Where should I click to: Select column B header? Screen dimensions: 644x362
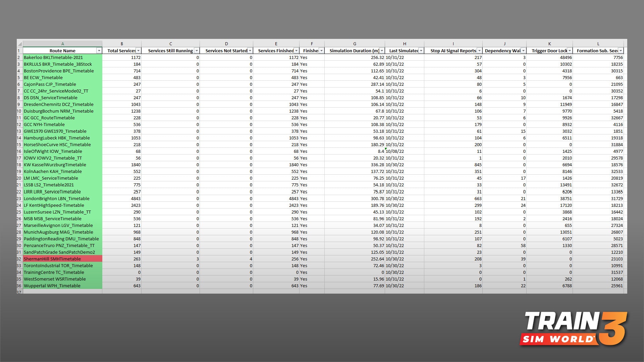coord(122,44)
